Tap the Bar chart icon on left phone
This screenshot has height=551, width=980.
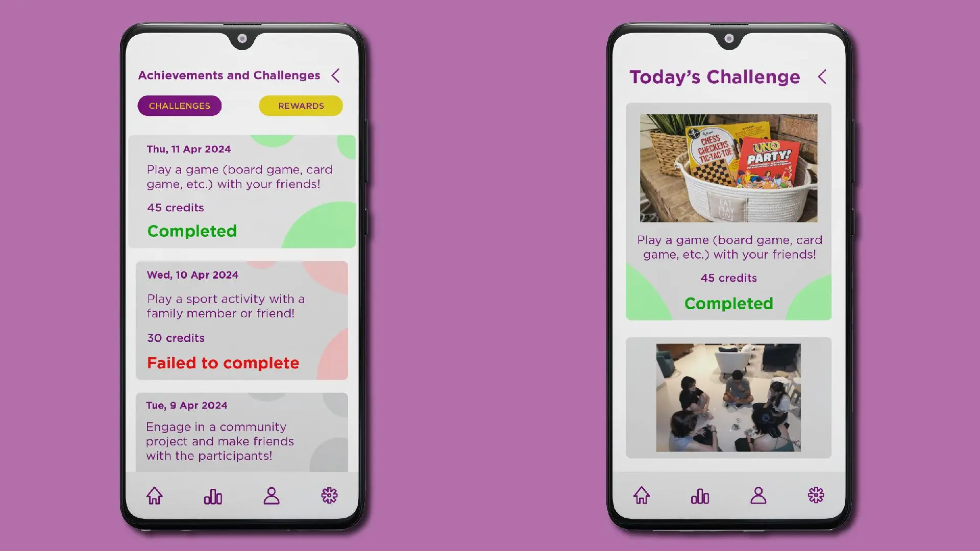click(213, 496)
